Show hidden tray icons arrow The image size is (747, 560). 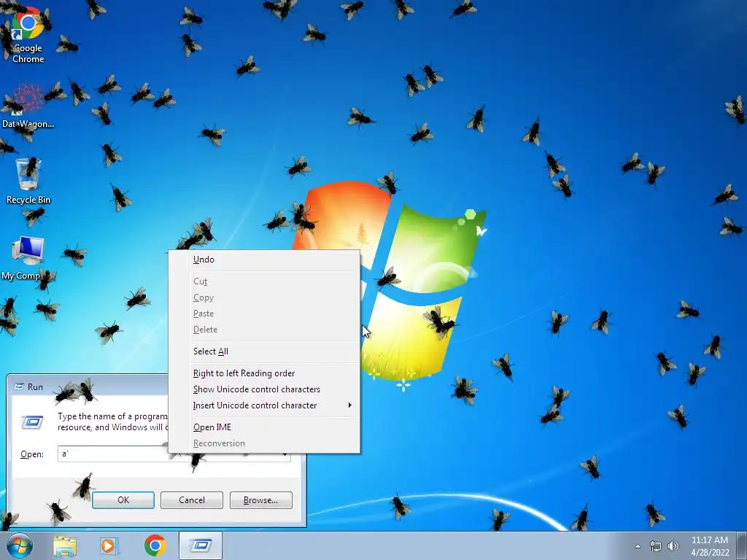point(638,546)
